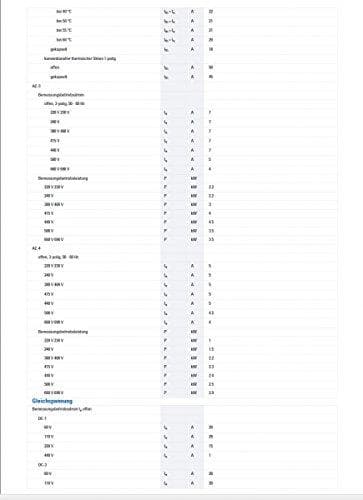Click the Bemessungsbetriebsstrom Ie offen line below Gleichspannung

click(x=182, y=409)
